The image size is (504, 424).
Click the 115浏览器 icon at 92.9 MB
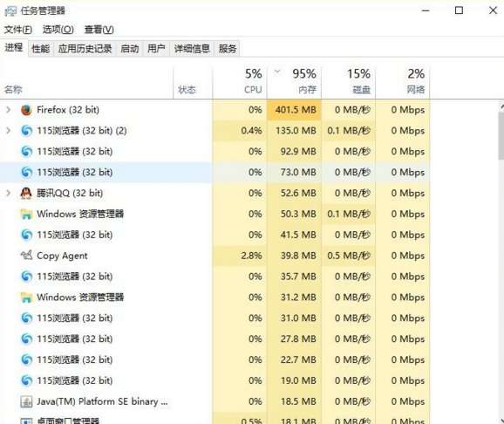[x=26, y=152]
